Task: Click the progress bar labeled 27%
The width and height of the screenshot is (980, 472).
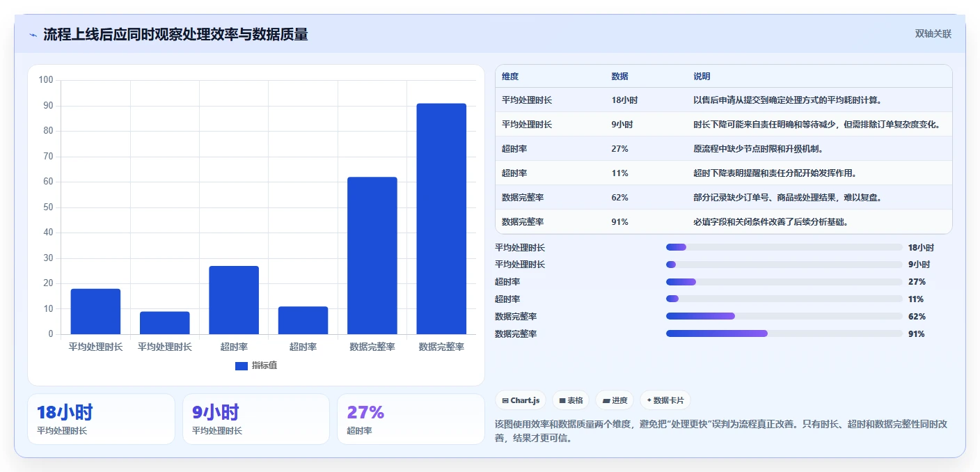Action: [784, 282]
